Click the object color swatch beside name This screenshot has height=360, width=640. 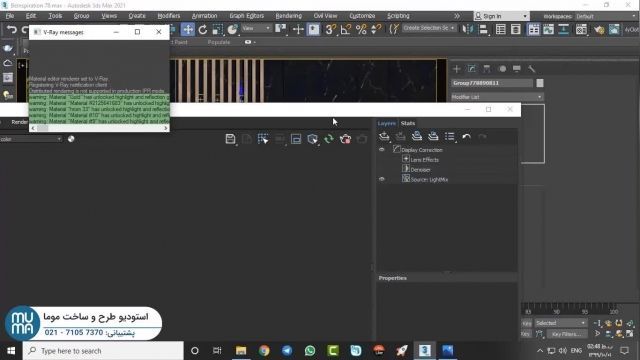tap(540, 83)
